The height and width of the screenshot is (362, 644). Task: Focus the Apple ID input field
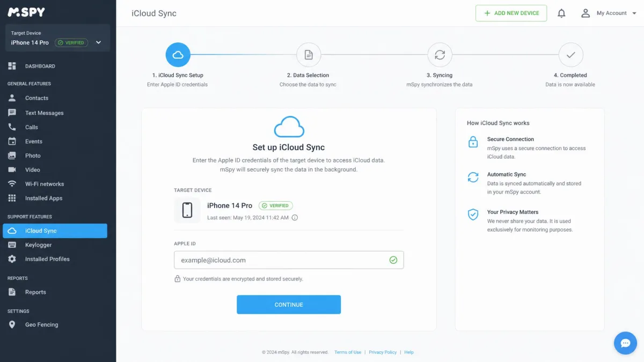click(289, 260)
